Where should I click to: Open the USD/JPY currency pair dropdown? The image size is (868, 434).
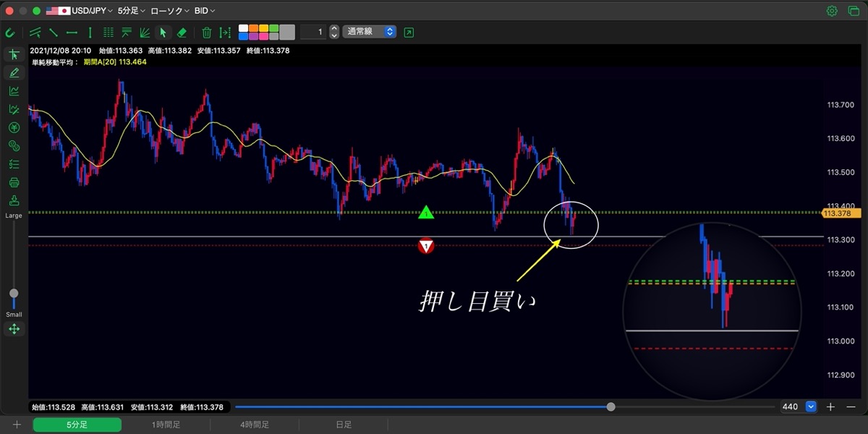pyautogui.click(x=79, y=11)
